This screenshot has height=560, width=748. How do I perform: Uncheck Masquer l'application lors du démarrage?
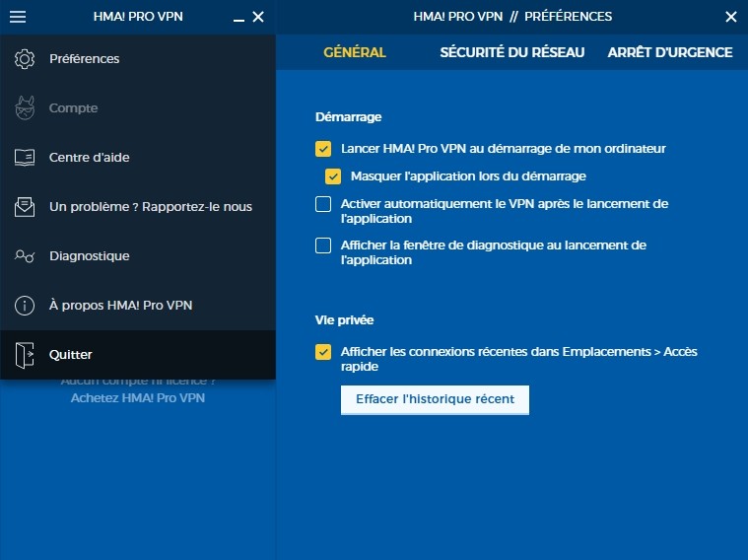pyautogui.click(x=333, y=176)
